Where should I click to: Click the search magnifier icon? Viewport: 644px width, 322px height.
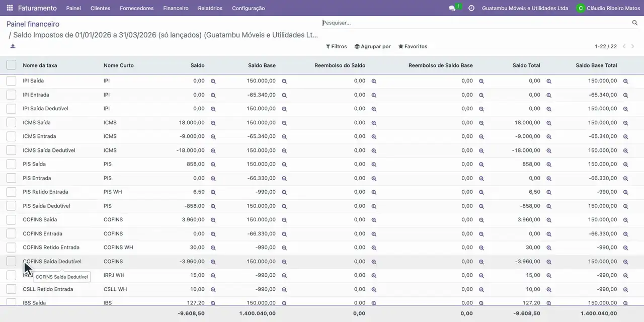(635, 23)
